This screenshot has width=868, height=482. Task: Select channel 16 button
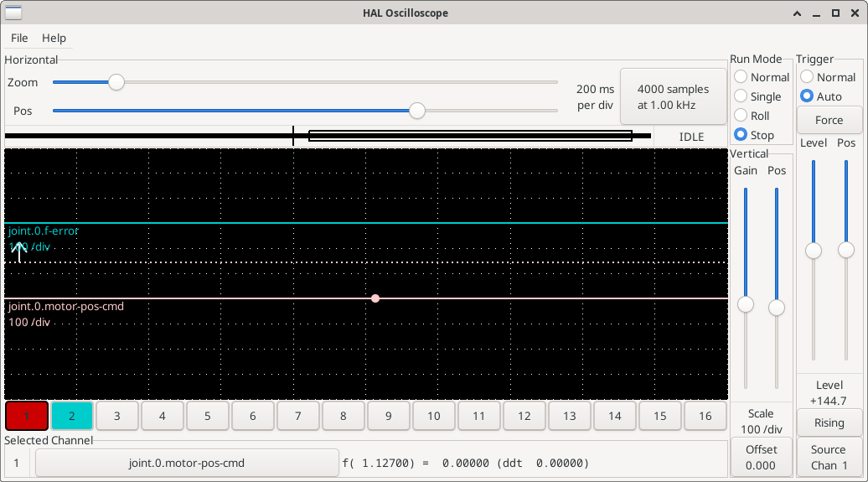(705, 416)
